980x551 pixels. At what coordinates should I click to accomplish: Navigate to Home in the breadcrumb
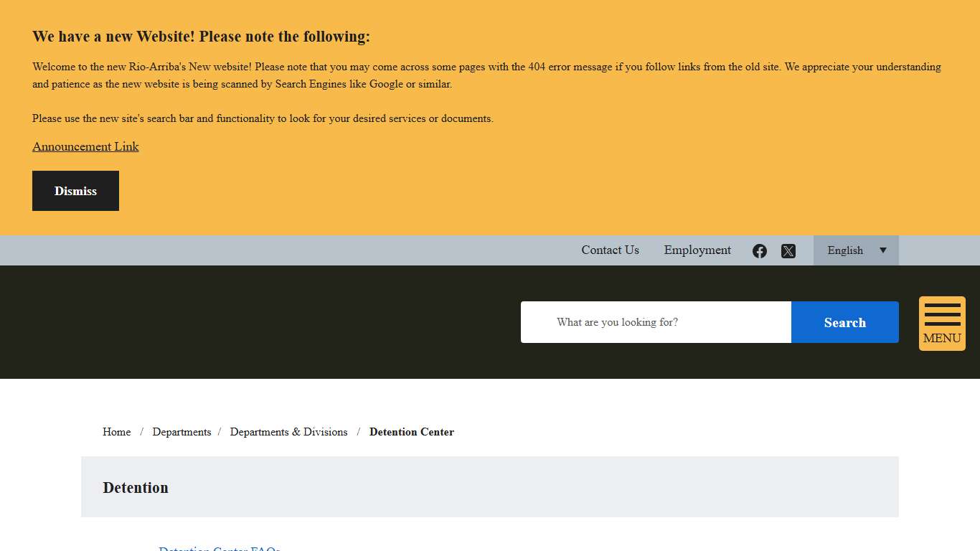(x=116, y=432)
